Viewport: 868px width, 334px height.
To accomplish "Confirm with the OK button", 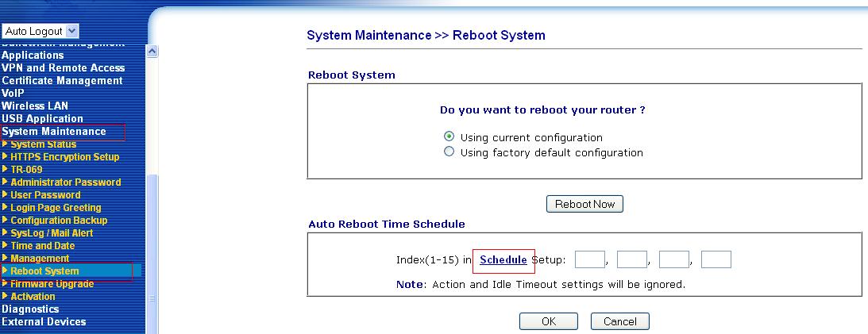I will pos(548,321).
